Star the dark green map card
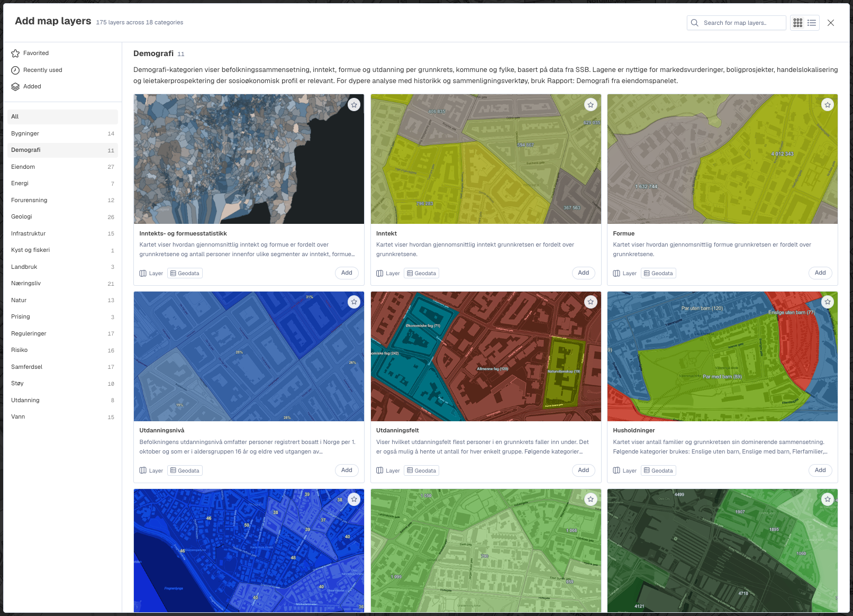 828,499
